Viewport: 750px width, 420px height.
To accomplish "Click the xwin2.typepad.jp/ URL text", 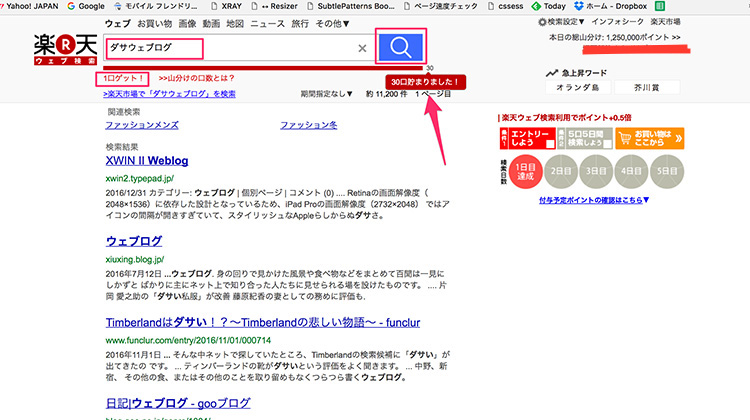I will click(x=140, y=178).
